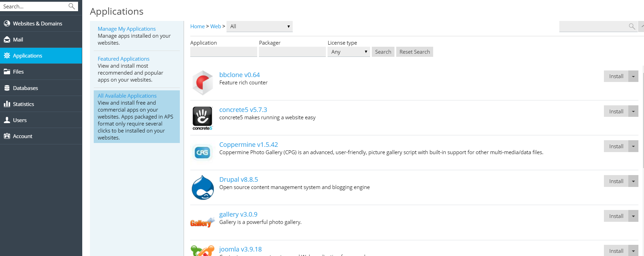This screenshot has height=256, width=644.
Task: Open the Coppermine v1.5.42 title link
Action: pyautogui.click(x=248, y=144)
